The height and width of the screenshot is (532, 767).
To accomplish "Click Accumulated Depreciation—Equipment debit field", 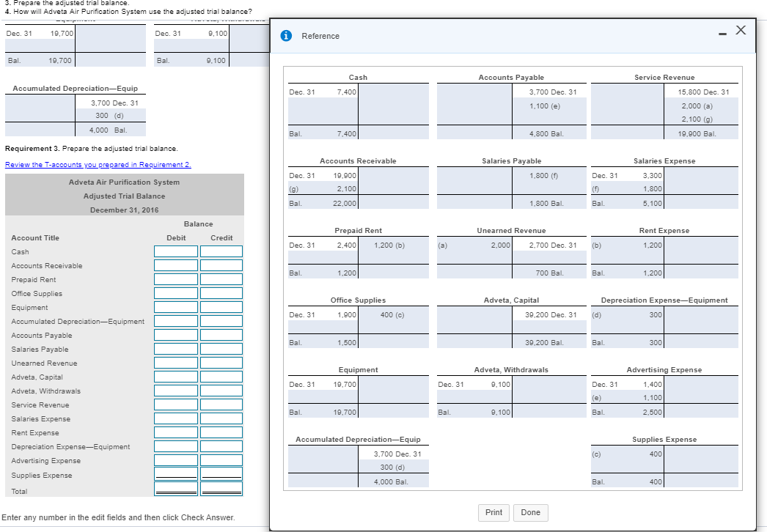I will click(176, 321).
